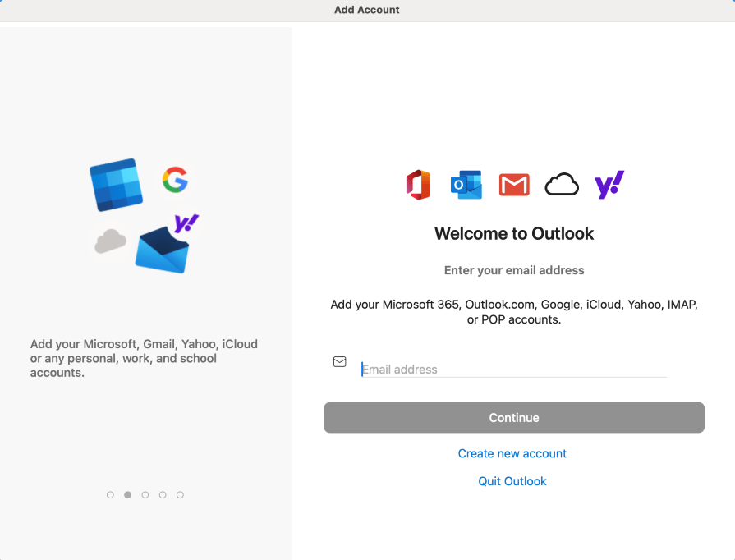This screenshot has width=735, height=560.
Task: Click the blue Microsoft tile icon in the illustration
Action: (116, 185)
